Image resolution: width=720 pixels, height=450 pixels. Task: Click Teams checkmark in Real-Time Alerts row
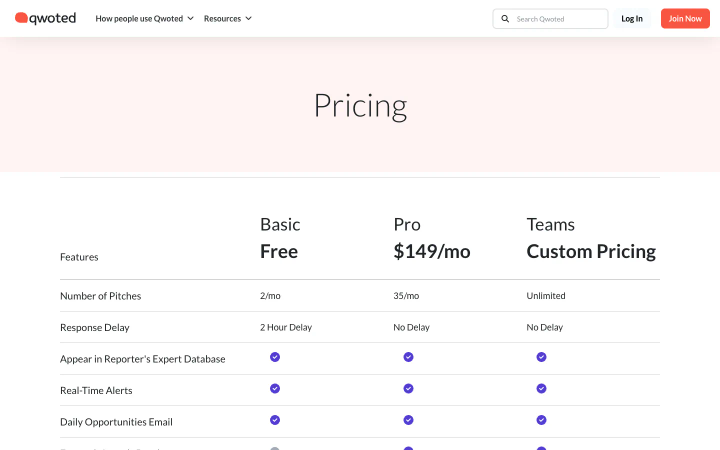click(541, 388)
